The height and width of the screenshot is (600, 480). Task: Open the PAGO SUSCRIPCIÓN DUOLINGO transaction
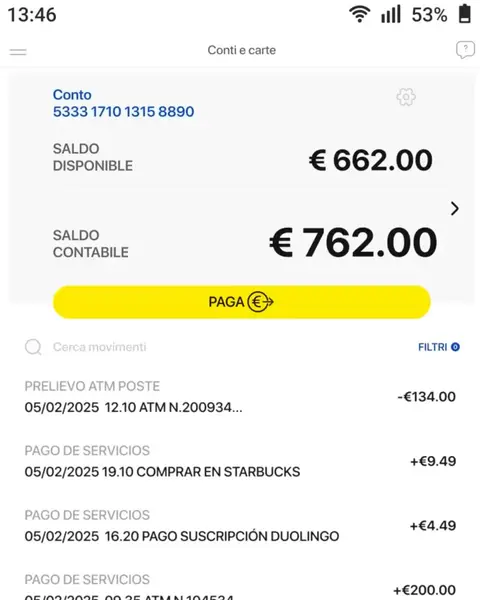pyautogui.click(x=240, y=525)
